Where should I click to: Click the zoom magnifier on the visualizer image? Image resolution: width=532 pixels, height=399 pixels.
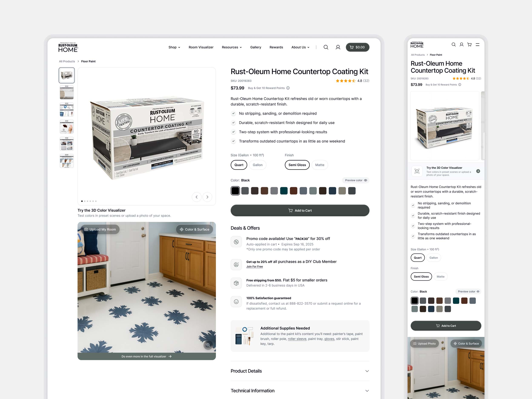(208, 345)
